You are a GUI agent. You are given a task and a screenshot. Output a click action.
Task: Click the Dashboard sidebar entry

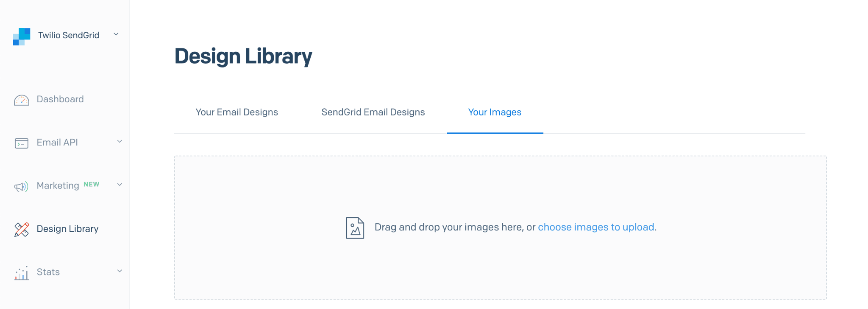(x=60, y=100)
